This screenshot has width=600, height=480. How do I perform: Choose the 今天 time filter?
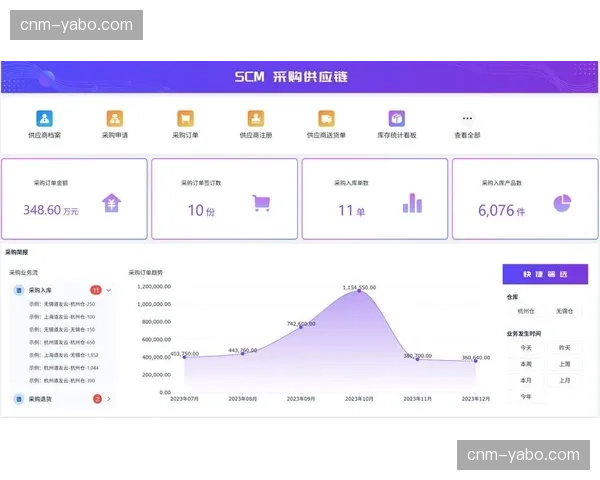(526, 348)
